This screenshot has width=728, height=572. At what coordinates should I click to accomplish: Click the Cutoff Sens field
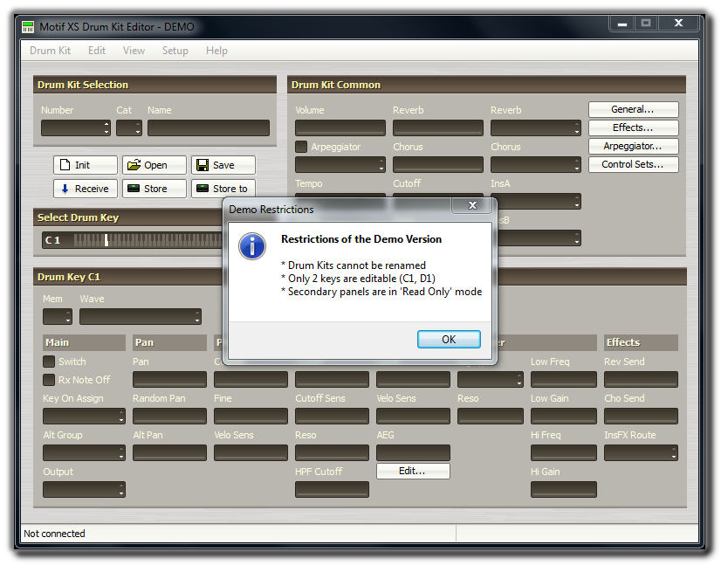[x=332, y=417]
